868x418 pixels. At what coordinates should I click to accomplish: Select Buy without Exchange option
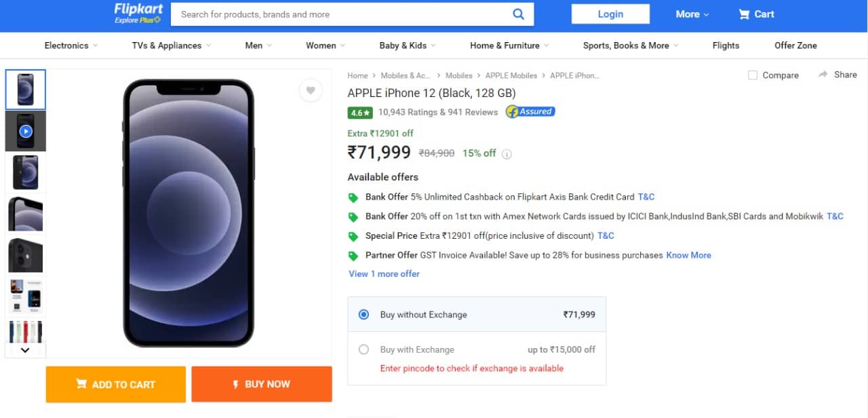pyautogui.click(x=363, y=314)
